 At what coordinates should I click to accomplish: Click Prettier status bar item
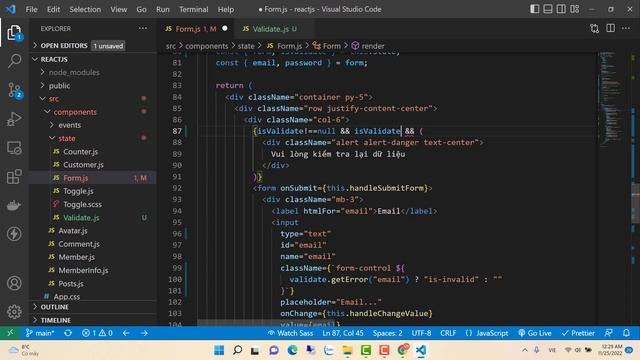tap(578, 333)
